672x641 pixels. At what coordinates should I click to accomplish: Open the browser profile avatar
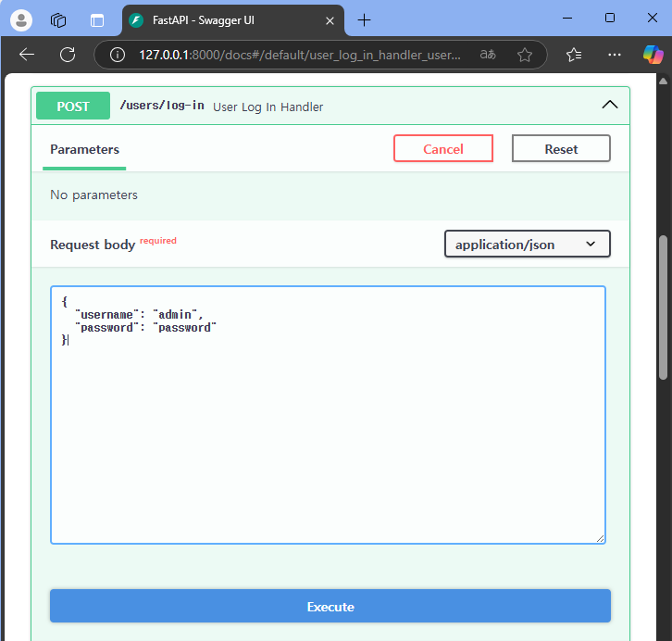click(x=21, y=20)
